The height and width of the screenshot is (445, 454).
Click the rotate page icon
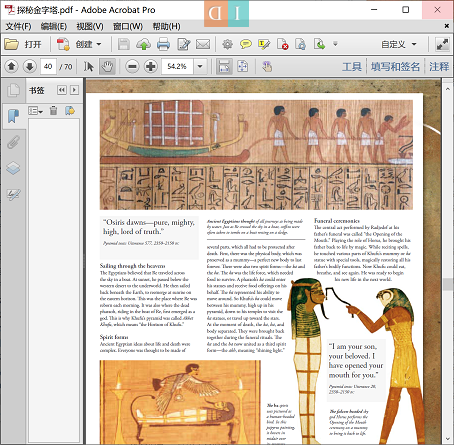[x=300, y=44]
